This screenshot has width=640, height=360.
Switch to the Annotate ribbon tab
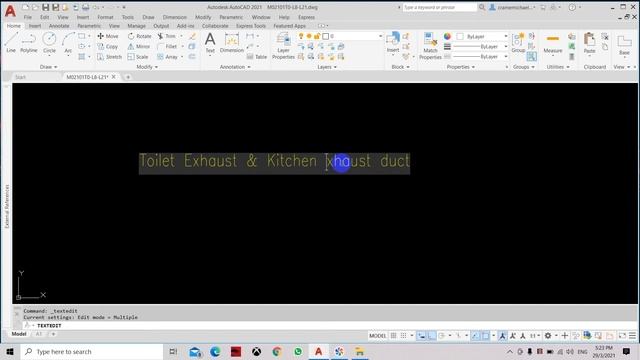(59, 26)
